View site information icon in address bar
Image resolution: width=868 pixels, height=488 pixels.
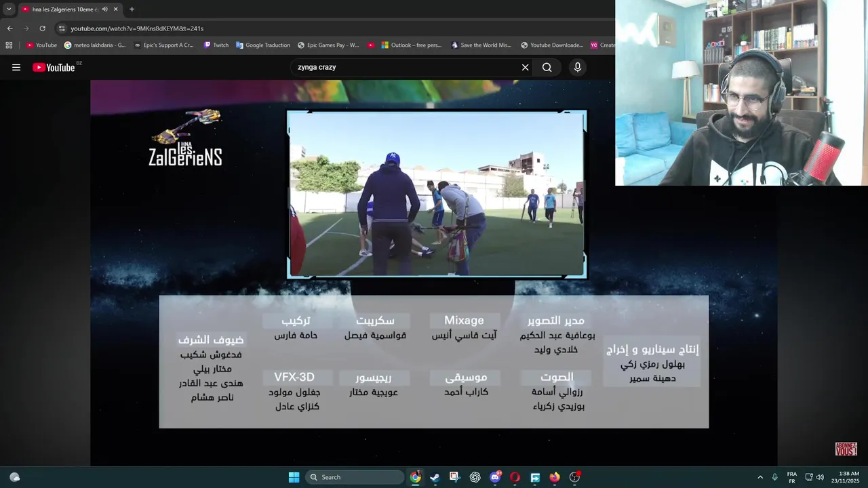pyautogui.click(x=62, y=28)
